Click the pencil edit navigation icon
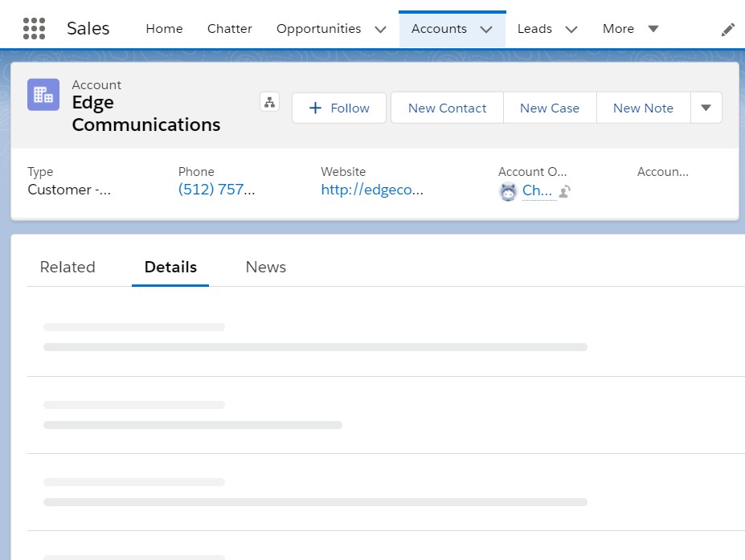Screen dimensions: 745x560 [727, 30]
